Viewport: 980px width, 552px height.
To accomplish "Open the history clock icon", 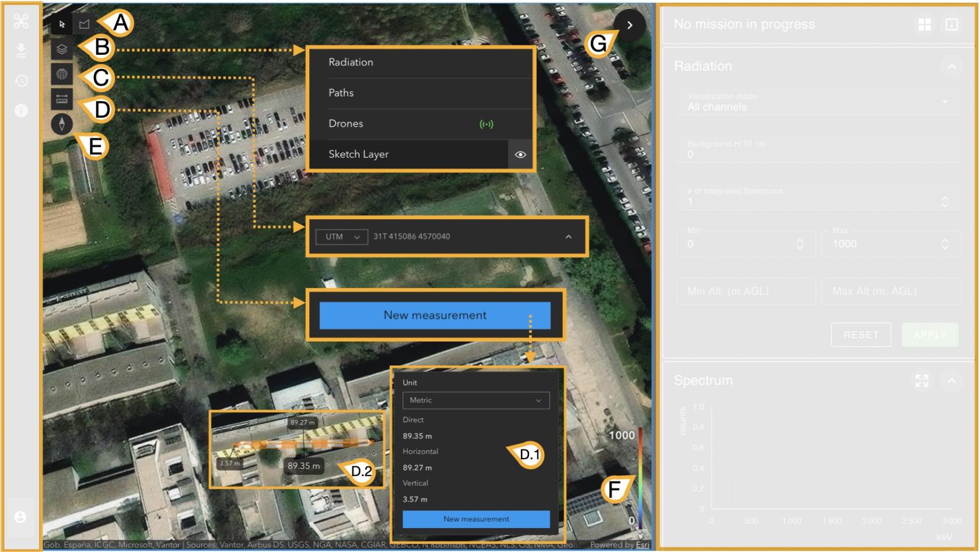I will (21, 80).
